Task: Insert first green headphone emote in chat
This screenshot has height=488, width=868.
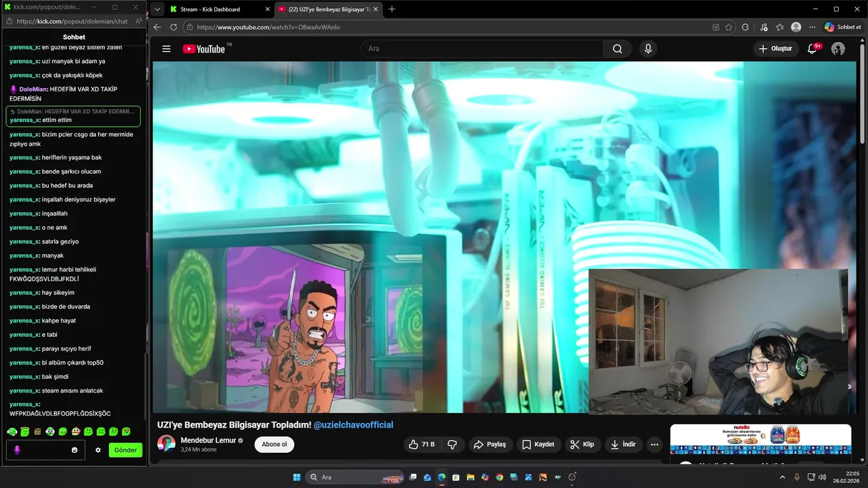Action: pos(12,432)
